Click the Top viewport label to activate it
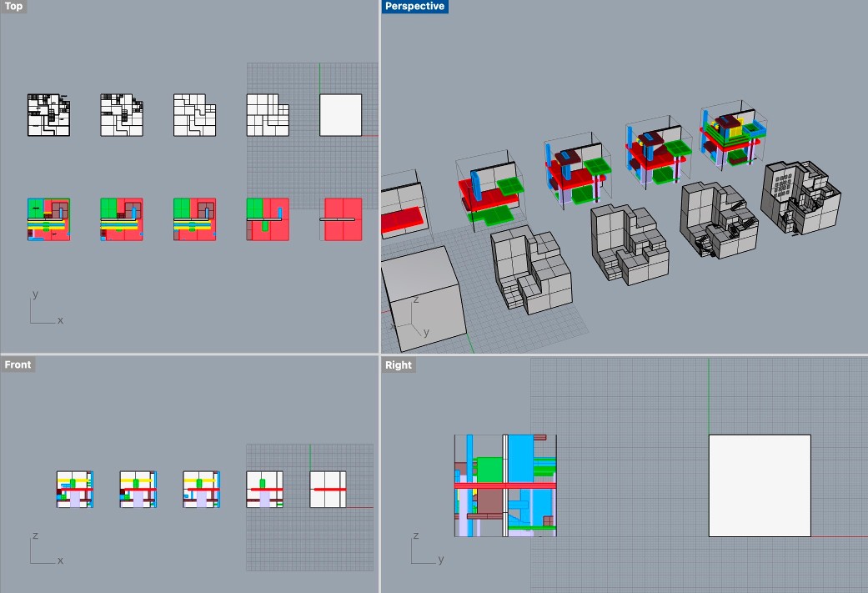 tap(13, 7)
